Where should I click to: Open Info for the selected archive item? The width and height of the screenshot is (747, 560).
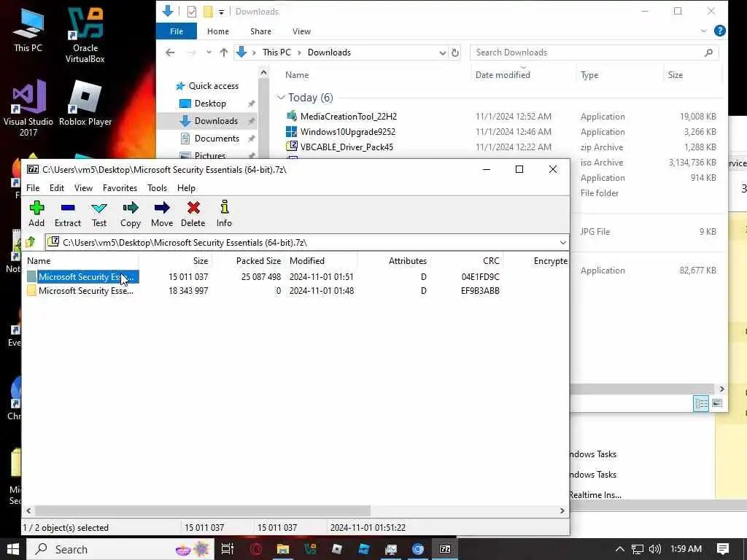coord(224,214)
